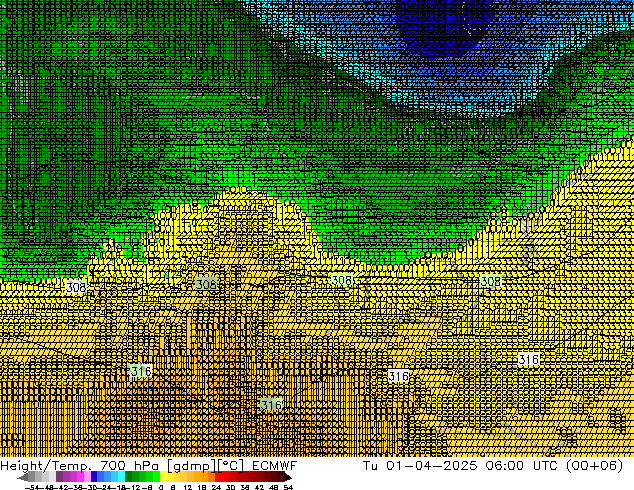Pick the bright red legend swatch above 24

coord(218,477)
